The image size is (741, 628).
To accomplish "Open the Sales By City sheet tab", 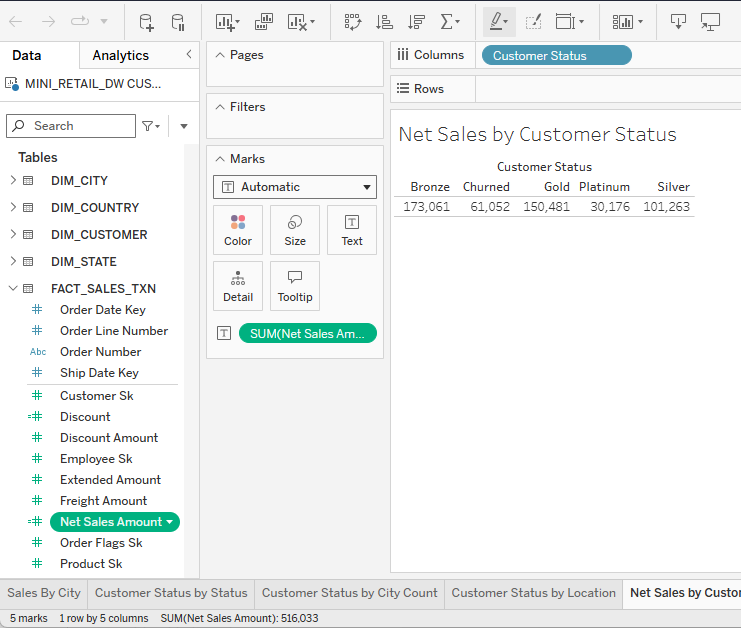I will [44, 593].
